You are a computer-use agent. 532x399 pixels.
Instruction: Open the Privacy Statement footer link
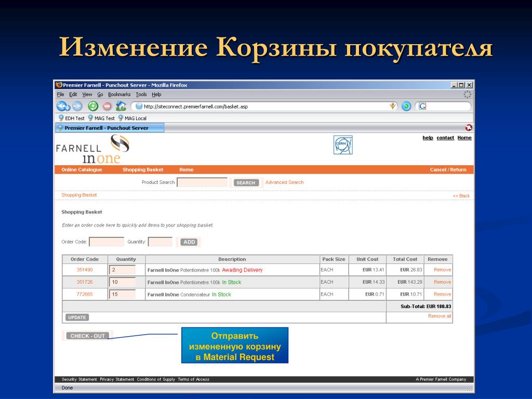[117, 379]
